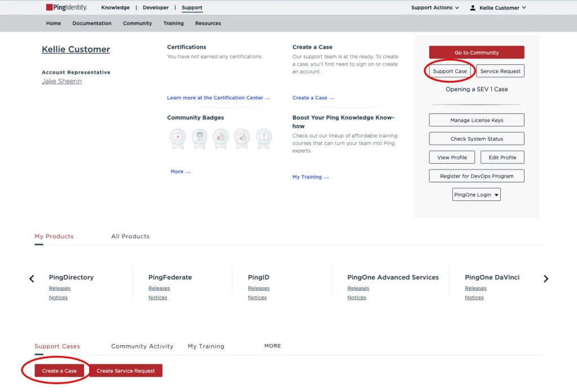Select the Community Activity tab
This screenshot has height=392, width=577.
142,346
